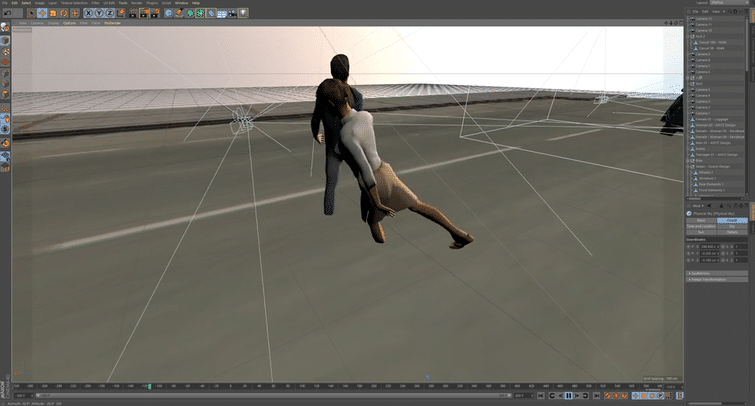
Task: Open the Edit Render Settings icon
Action: point(155,13)
